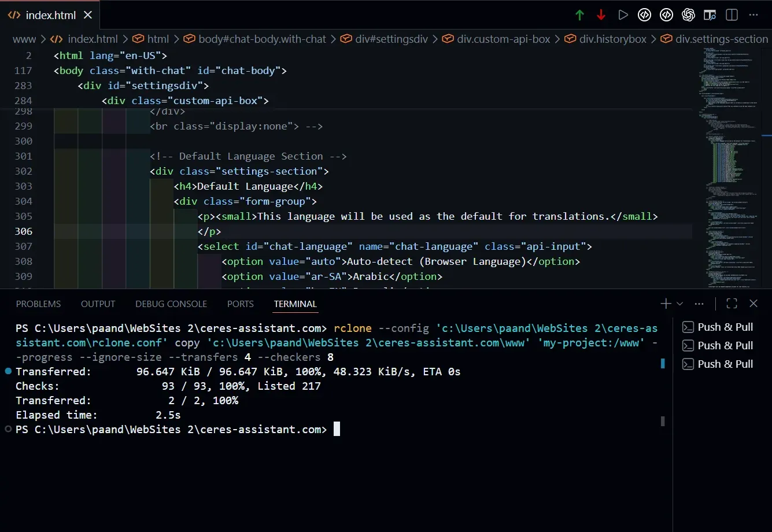
Task: Maximize the terminal panel size
Action: (x=732, y=304)
